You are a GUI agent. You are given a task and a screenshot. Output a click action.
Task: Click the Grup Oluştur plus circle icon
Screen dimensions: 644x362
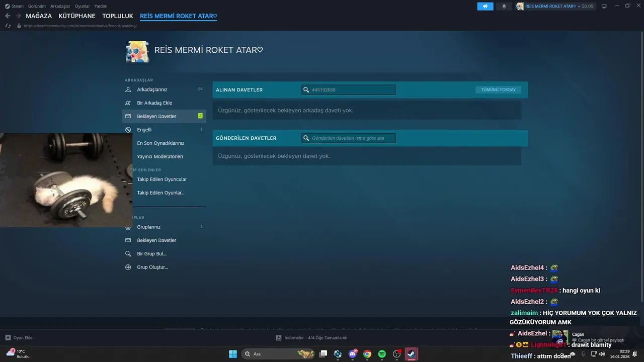[x=128, y=267]
